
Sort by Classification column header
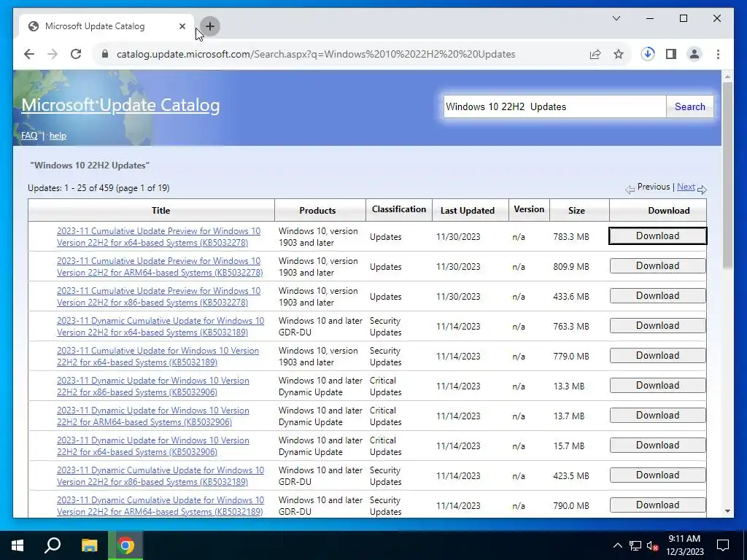tap(399, 209)
